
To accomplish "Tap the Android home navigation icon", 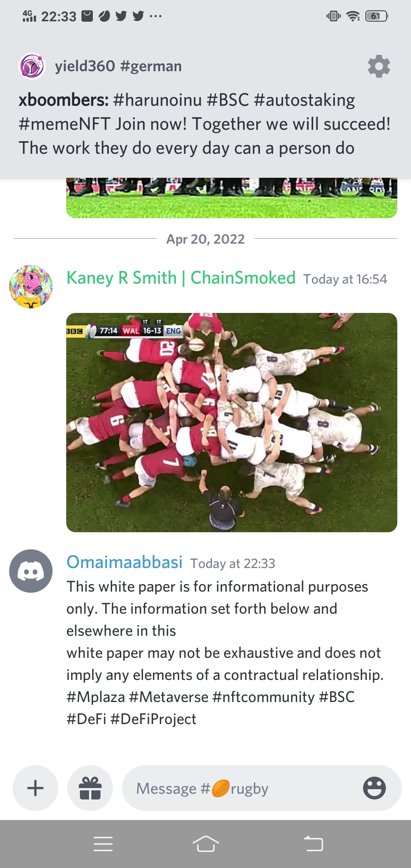I will pos(205,844).
